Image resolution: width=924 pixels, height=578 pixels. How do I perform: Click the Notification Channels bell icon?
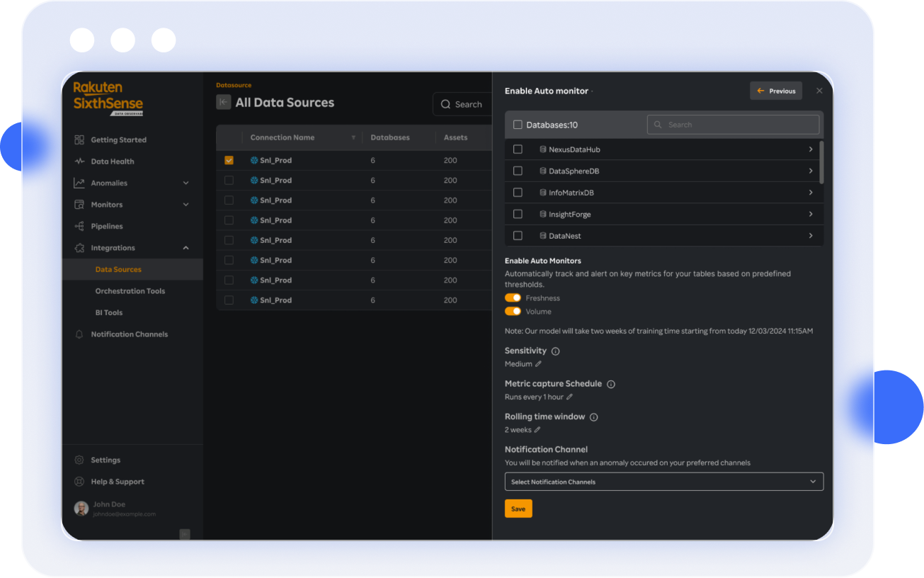coord(79,334)
